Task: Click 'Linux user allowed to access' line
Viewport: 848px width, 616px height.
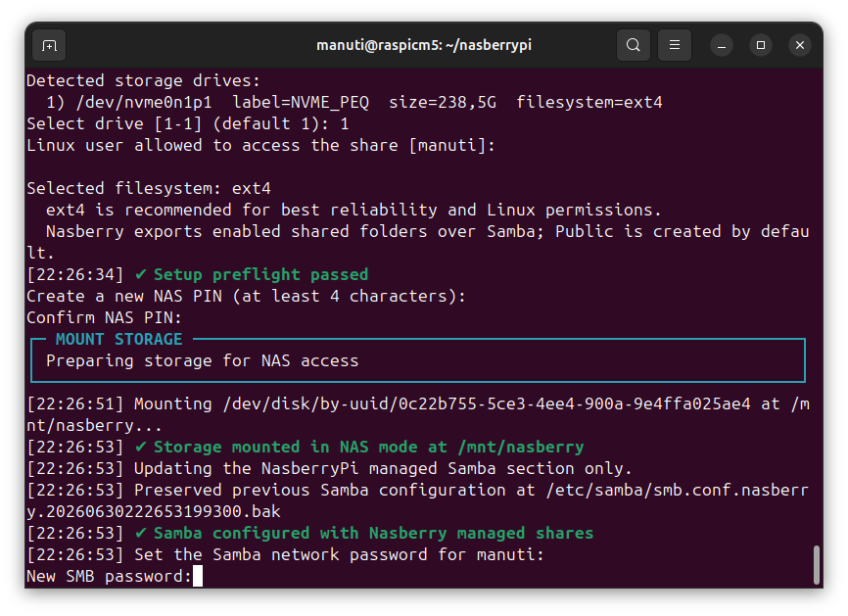Action: (260, 146)
